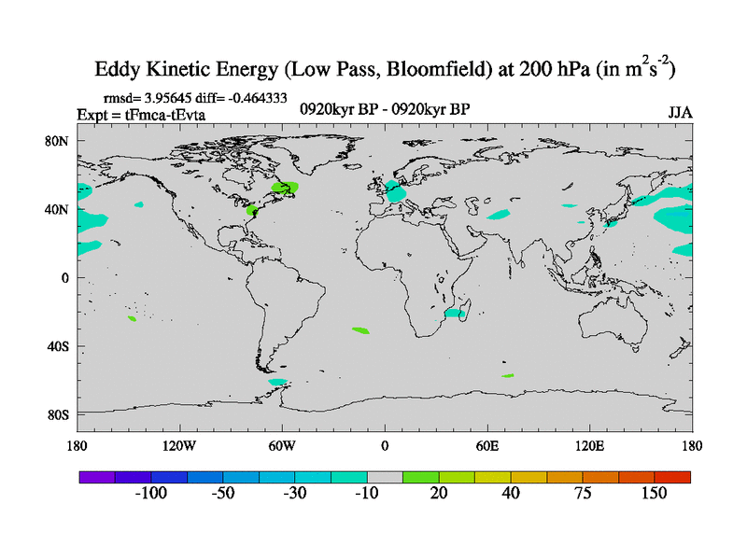Viewport: 747px width, 560px height.
Task: Click the 'Expt = tFmca-tEvta' text
Action: pos(140,115)
